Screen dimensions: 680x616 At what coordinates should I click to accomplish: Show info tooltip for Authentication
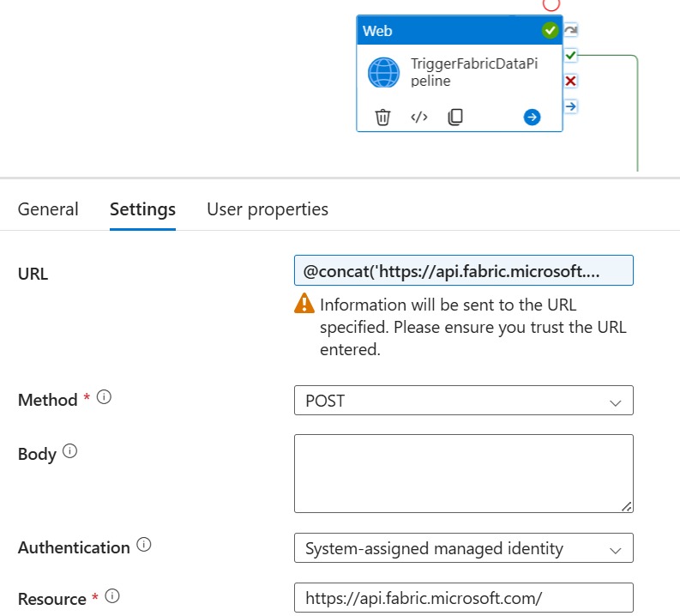pyautogui.click(x=144, y=545)
